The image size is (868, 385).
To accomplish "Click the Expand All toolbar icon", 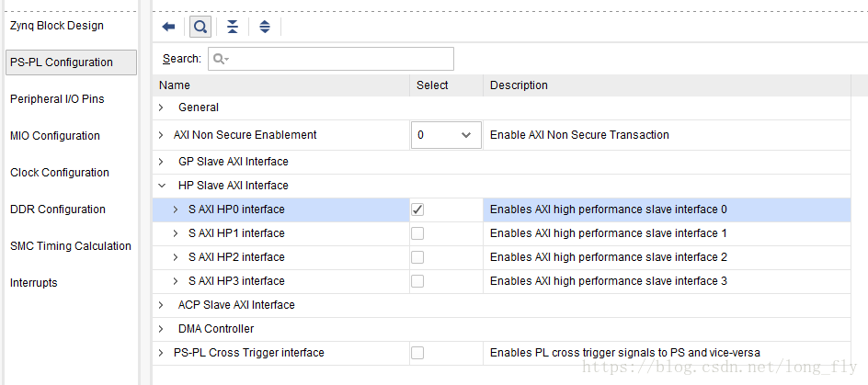I will pyautogui.click(x=265, y=27).
